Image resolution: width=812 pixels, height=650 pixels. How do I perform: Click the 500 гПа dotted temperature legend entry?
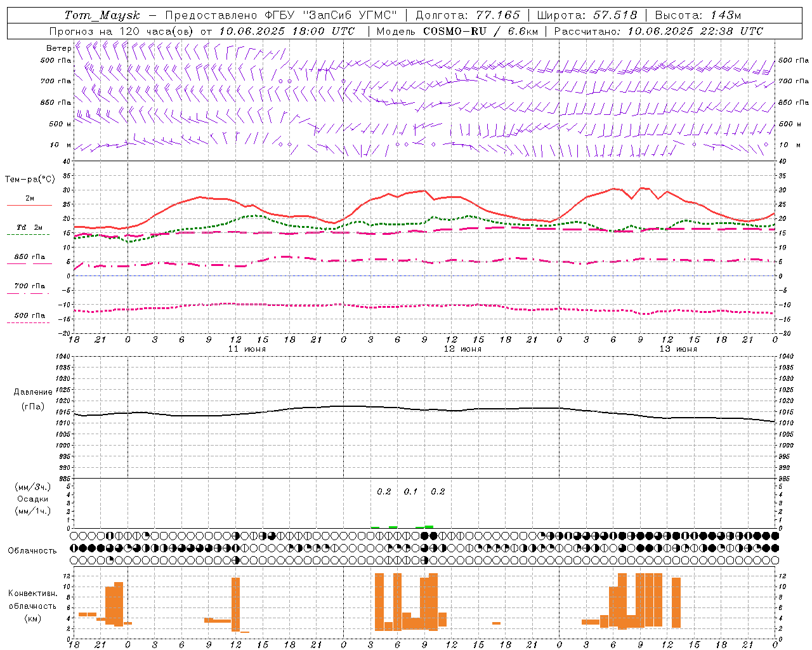point(29,315)
